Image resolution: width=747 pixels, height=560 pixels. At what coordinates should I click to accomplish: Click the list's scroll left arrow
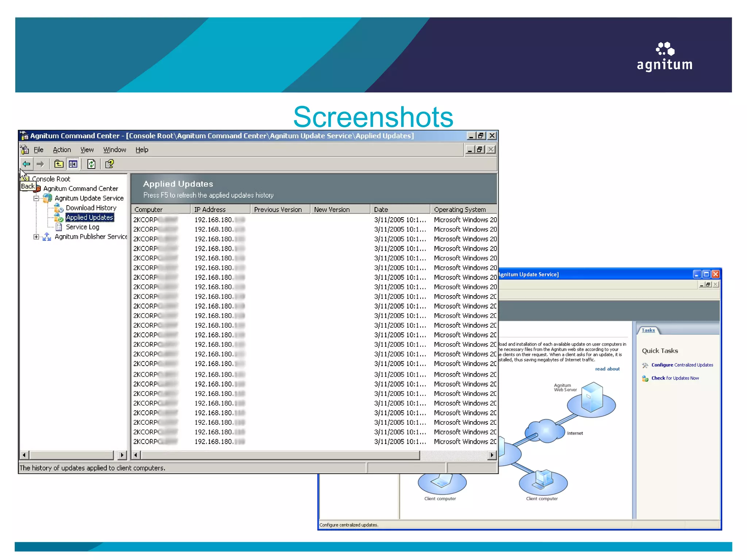(136, 455)
